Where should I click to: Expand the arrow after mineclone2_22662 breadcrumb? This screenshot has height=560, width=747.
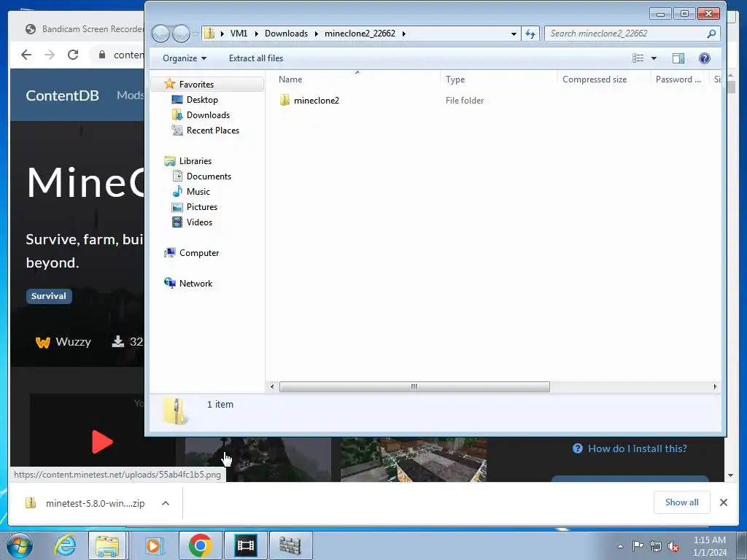(403, 34)
